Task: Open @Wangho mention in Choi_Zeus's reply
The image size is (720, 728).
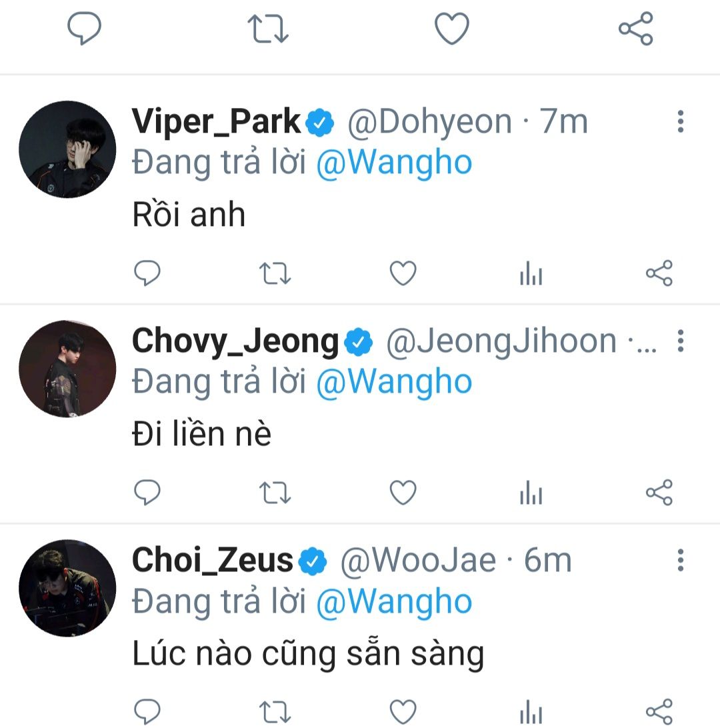Action: point(393,602)
